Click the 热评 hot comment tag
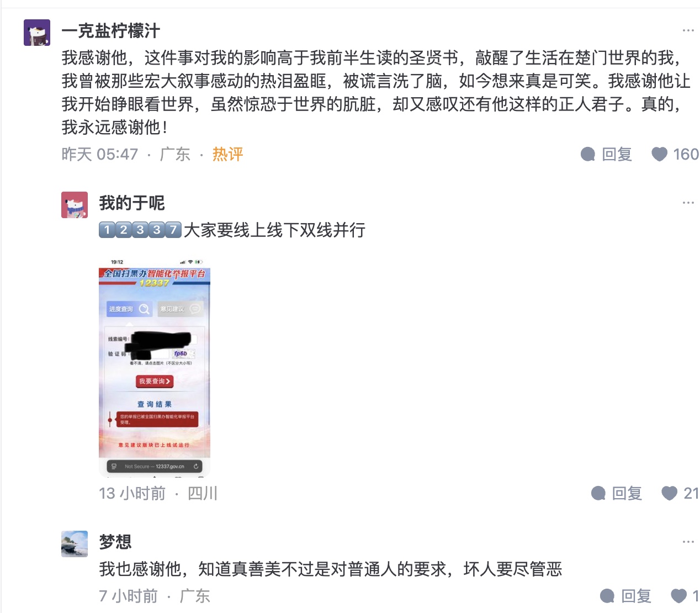700x613 pixels. (x=227, y=154)
